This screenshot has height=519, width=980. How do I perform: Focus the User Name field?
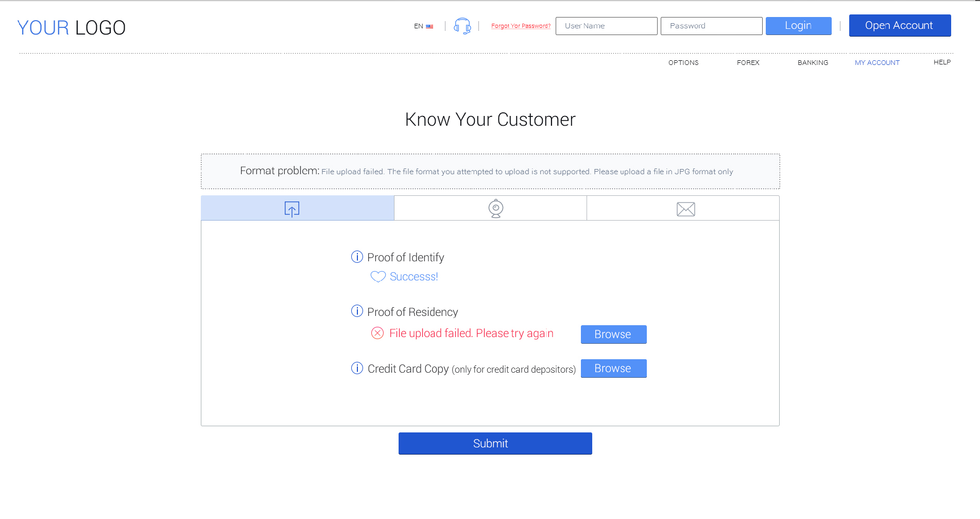606,26
